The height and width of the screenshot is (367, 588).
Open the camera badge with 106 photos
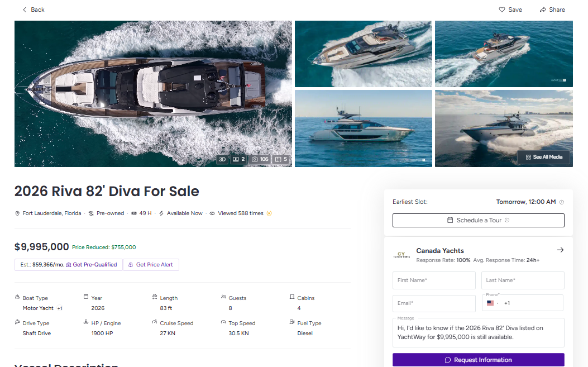260,159
